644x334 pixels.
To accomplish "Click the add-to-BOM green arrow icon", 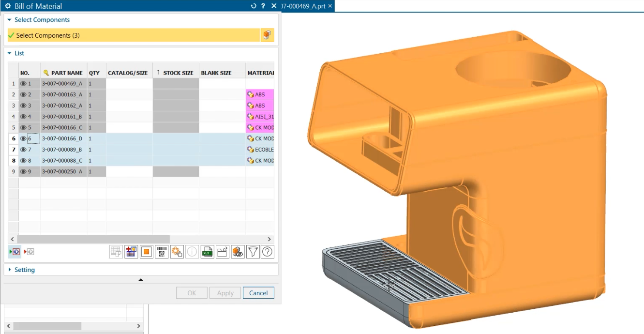I will 15,252.
